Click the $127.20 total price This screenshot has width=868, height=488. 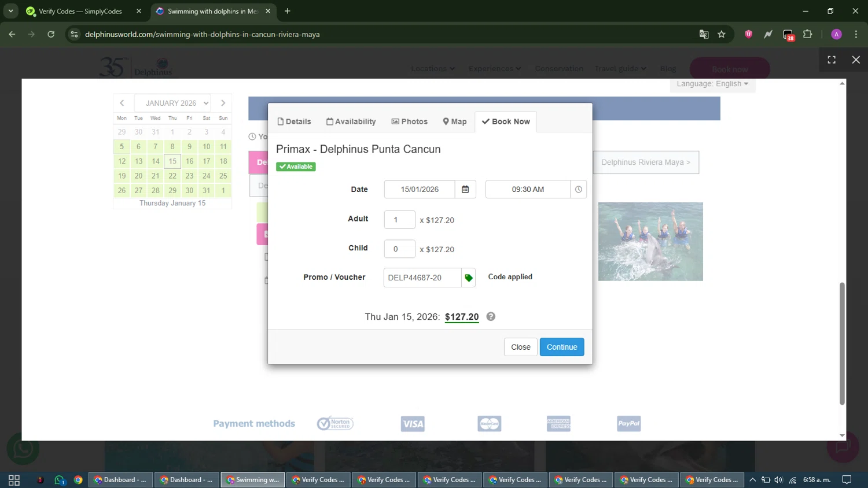click(462, 317)
